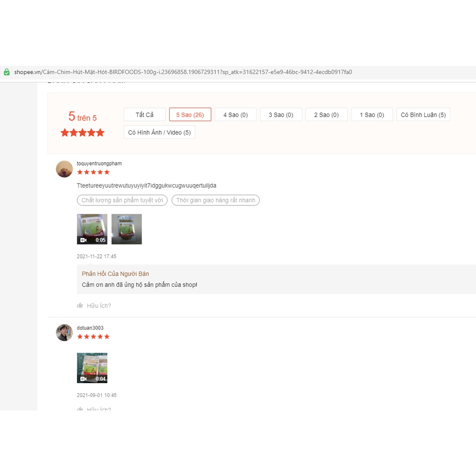The image size is (476, 476).
Task: Filter reviews by 1 Sao (0)
Action: point(372,115)
